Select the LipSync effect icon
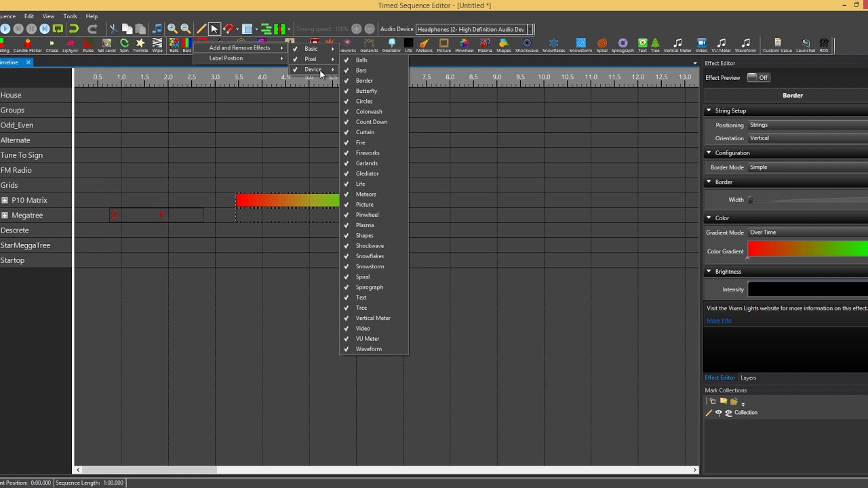This screenshot has width=868, height=488. click(70, 45)
